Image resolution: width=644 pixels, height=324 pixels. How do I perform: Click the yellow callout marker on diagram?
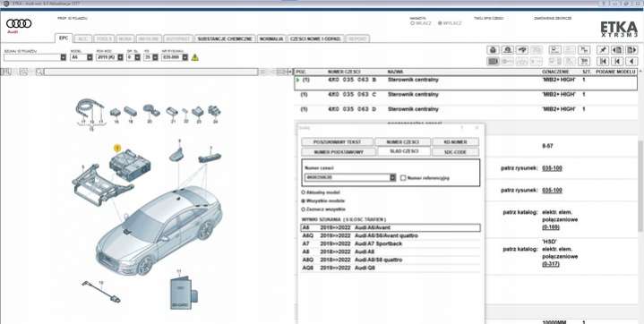tap(117, 148)
